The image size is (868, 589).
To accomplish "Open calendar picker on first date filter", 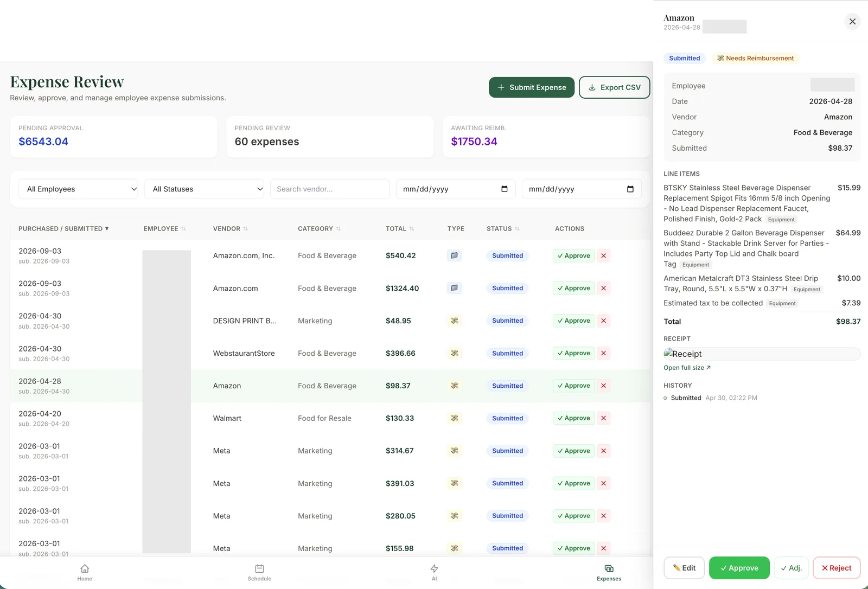I will pos(505,189).
